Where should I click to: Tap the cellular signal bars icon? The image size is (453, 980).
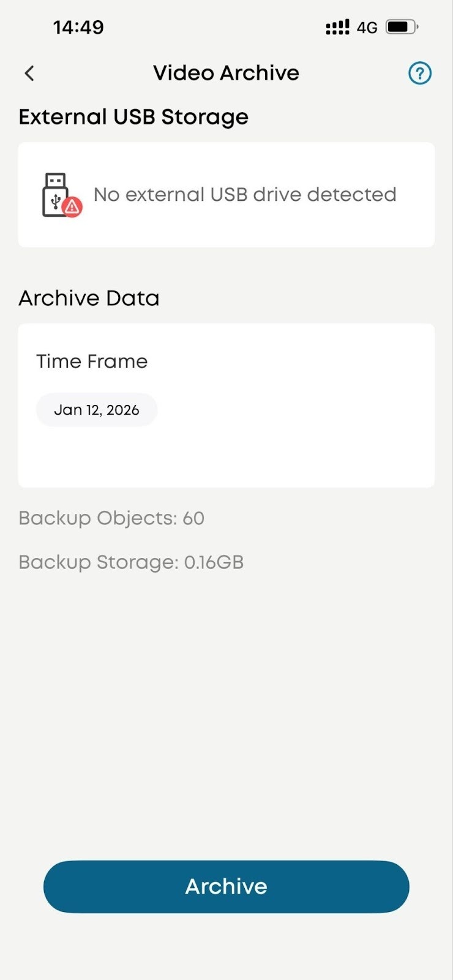click(x=337, y=27)
